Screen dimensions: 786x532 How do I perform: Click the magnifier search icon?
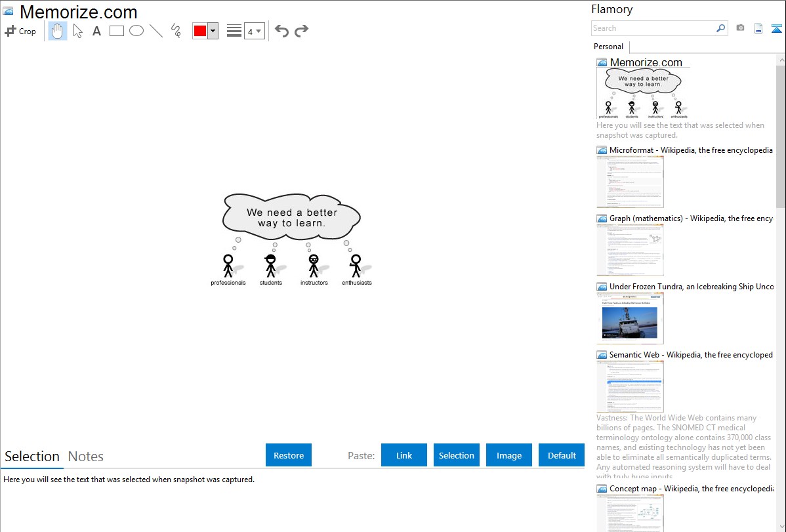click(721, 28)
